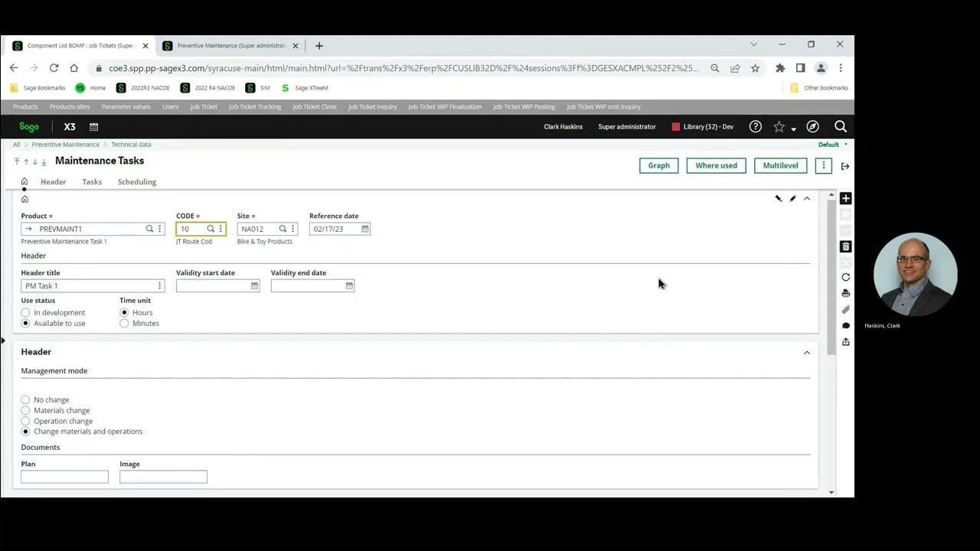Click the Attachments paperclip icon
The width and height of the screenshot is (980, 551).
[845, 310]
